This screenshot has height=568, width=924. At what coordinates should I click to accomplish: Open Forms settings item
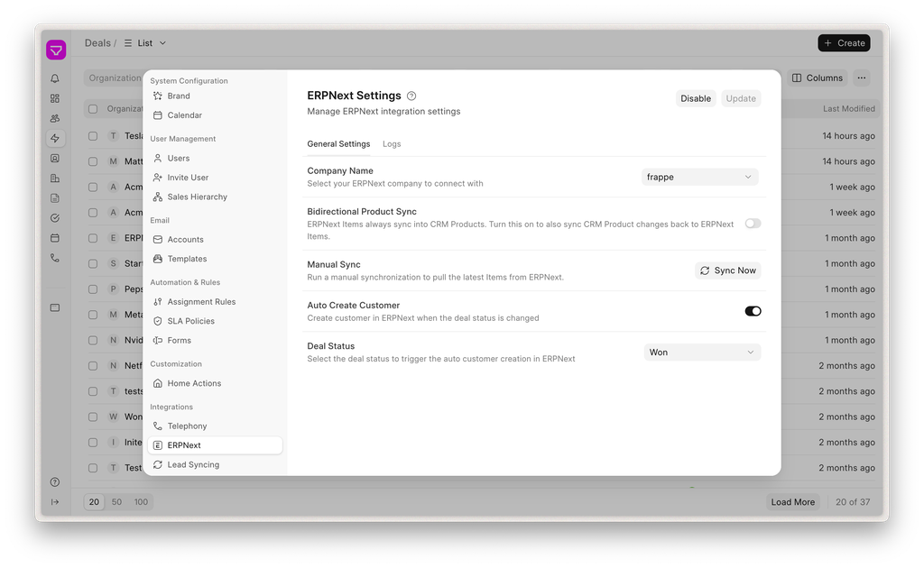pyautogui.click(x=215, y=341)
